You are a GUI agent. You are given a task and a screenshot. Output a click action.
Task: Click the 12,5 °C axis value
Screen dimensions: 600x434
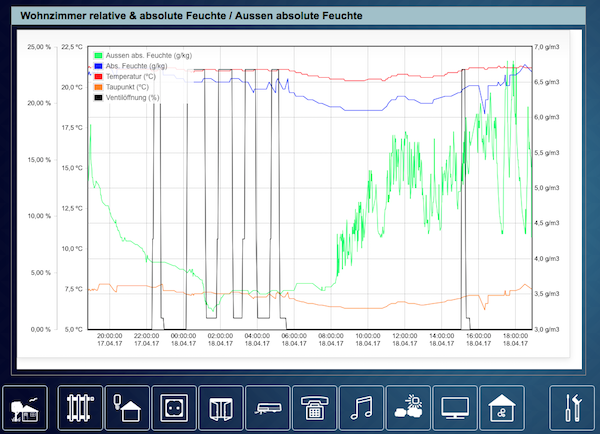72,208
